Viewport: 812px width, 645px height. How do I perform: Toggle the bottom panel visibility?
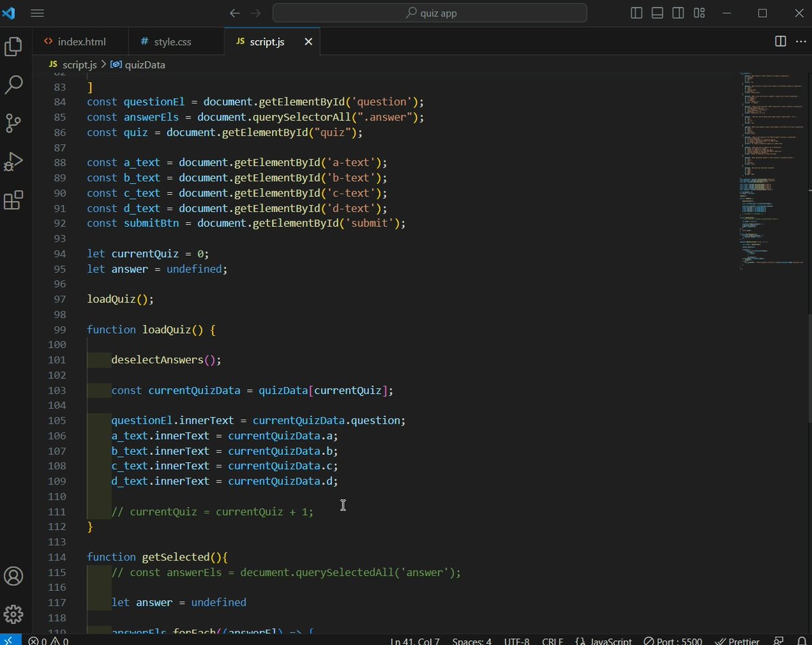tap(657, 13)
